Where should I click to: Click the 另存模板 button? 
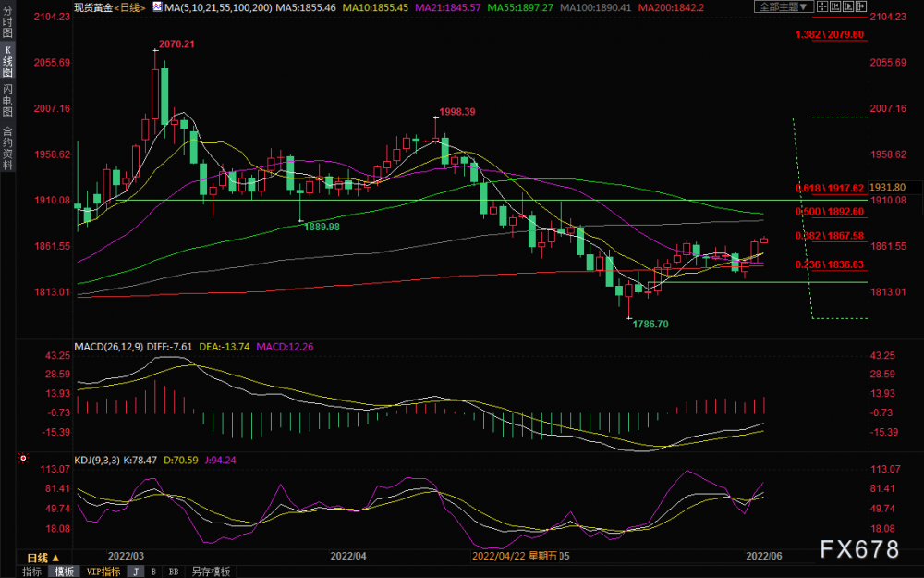[211, 572]
